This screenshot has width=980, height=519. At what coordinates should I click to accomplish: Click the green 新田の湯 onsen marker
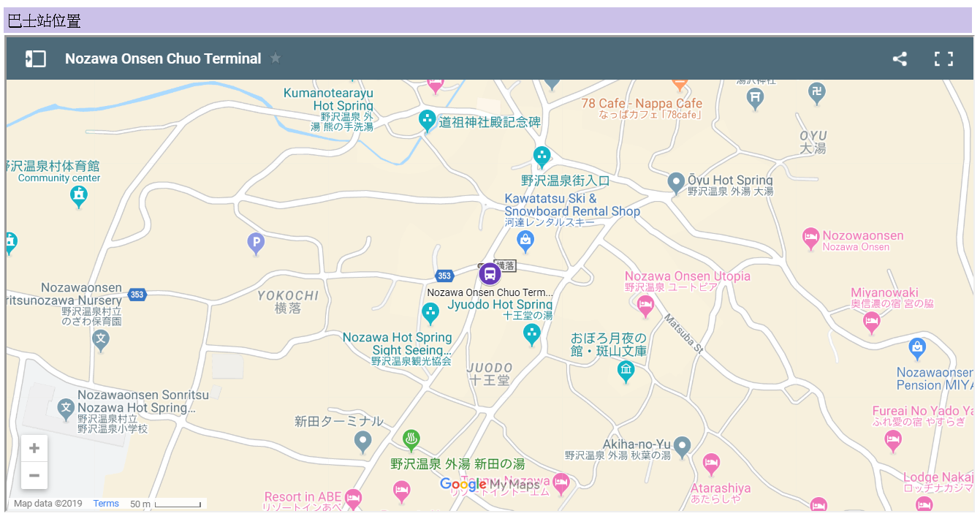pos(411,440)
